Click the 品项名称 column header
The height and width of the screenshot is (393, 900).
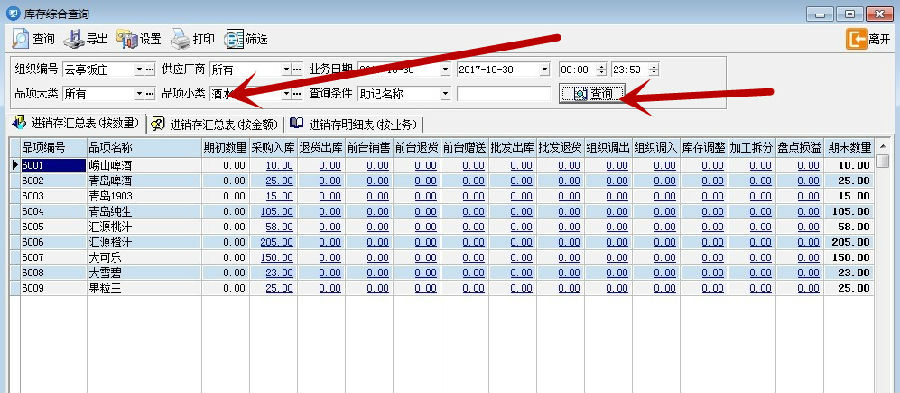(144, 147)
